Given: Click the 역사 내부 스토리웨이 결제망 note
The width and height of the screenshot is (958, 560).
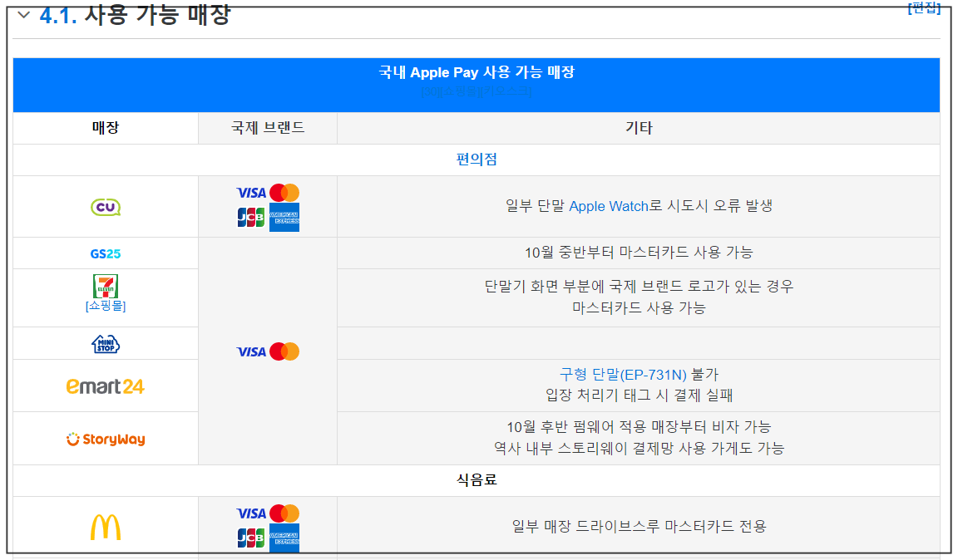Looking at the screenshot, I should 639,448.
